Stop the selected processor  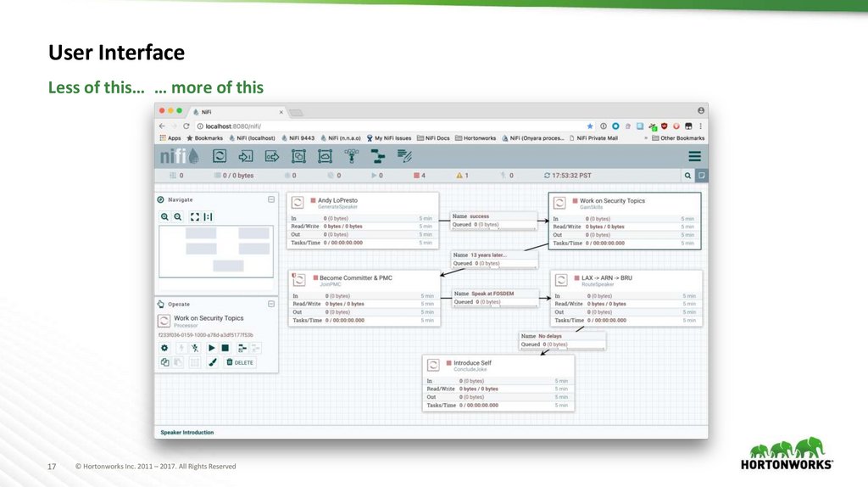tap(225, 348)
